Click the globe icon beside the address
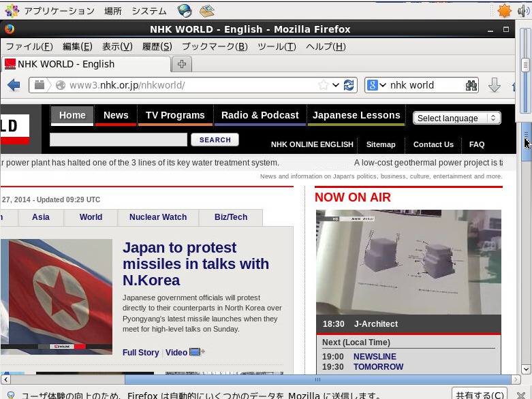This screenshot has height=399, width=532. pos(61,85)
